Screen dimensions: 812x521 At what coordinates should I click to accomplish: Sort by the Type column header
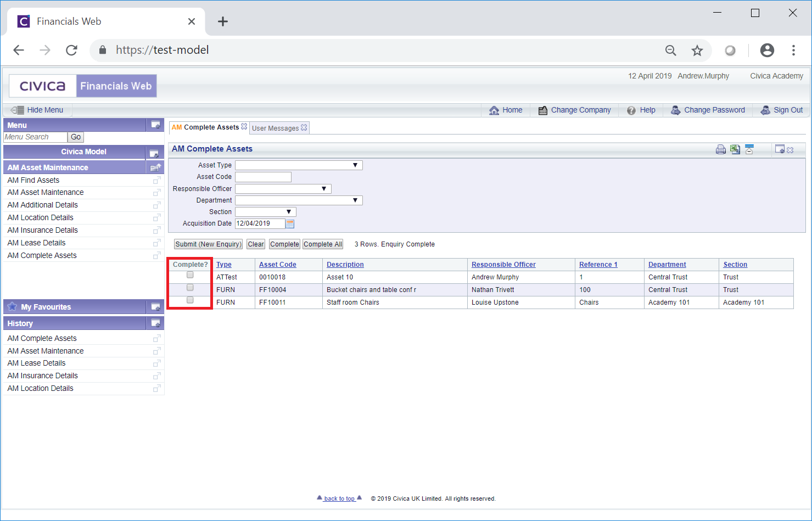pos(224,265)
